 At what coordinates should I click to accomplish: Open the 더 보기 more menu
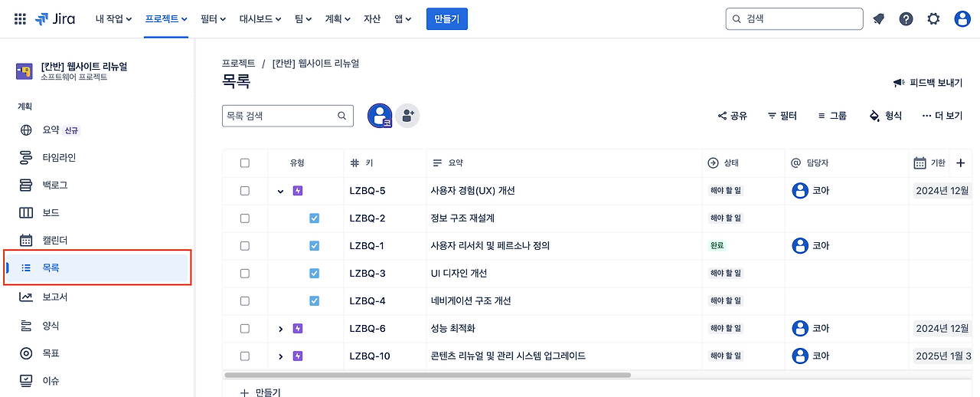(942, 116)
